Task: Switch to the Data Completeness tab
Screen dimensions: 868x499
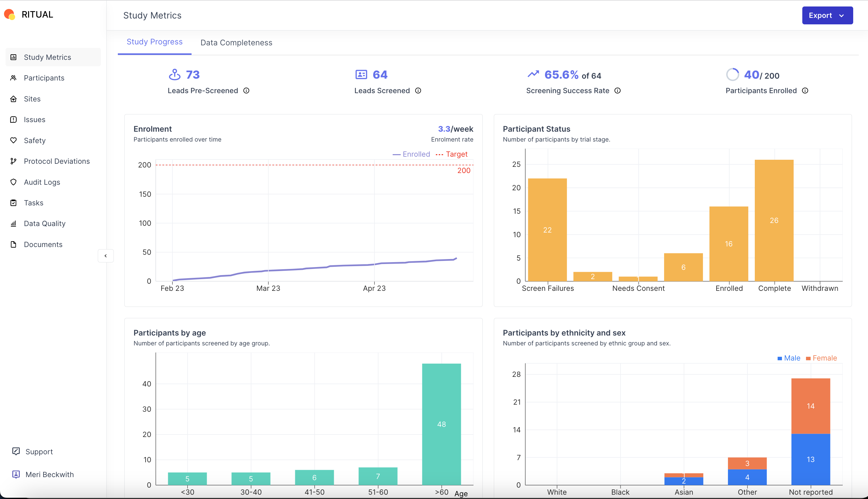Action: coord(236,42)
